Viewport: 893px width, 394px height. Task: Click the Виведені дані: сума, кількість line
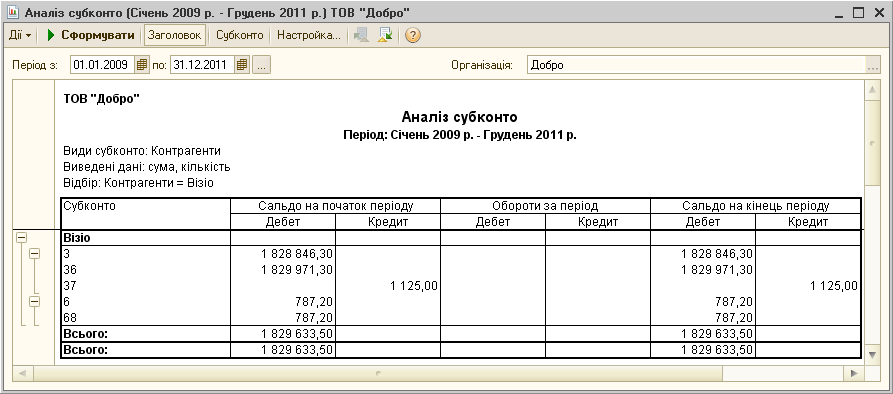(x=146, y=167)
